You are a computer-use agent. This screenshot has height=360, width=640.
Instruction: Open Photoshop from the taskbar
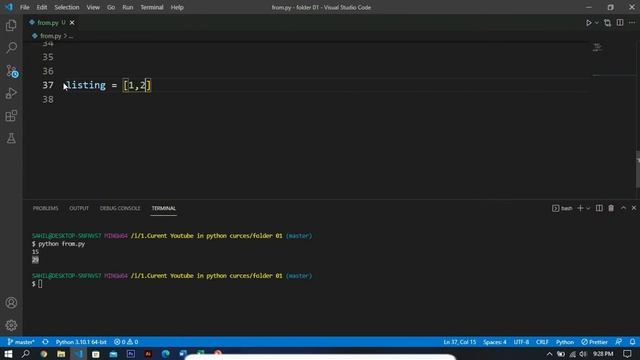[131, 354]
